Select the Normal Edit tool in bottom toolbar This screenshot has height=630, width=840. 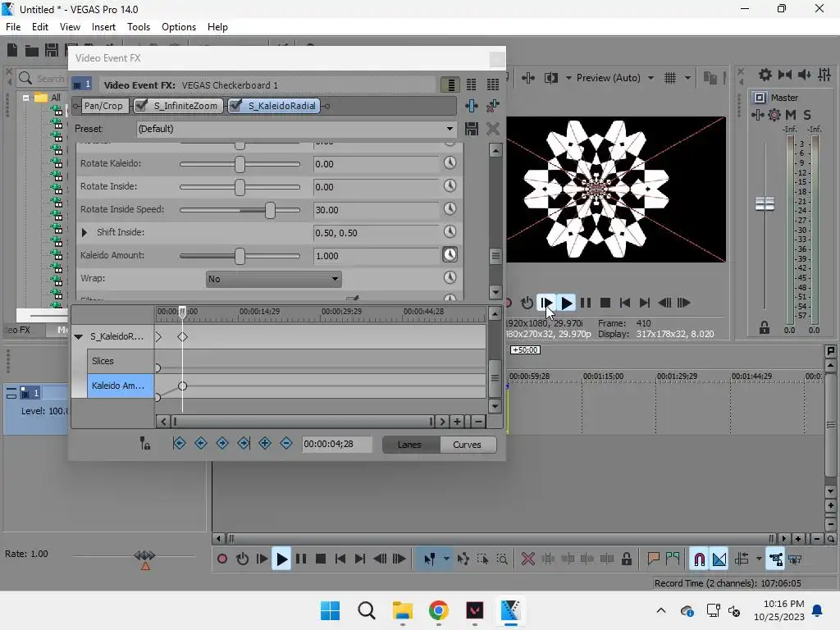[x=430, y=559]
